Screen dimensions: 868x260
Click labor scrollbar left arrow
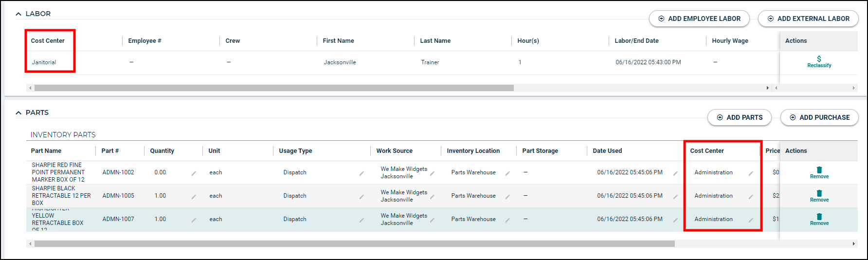click(30, 88)
